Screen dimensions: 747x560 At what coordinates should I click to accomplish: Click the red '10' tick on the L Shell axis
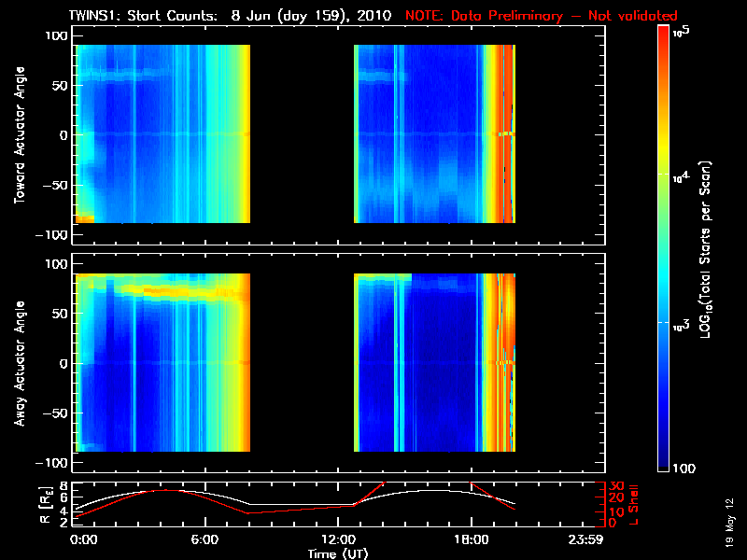pos(616,511)
